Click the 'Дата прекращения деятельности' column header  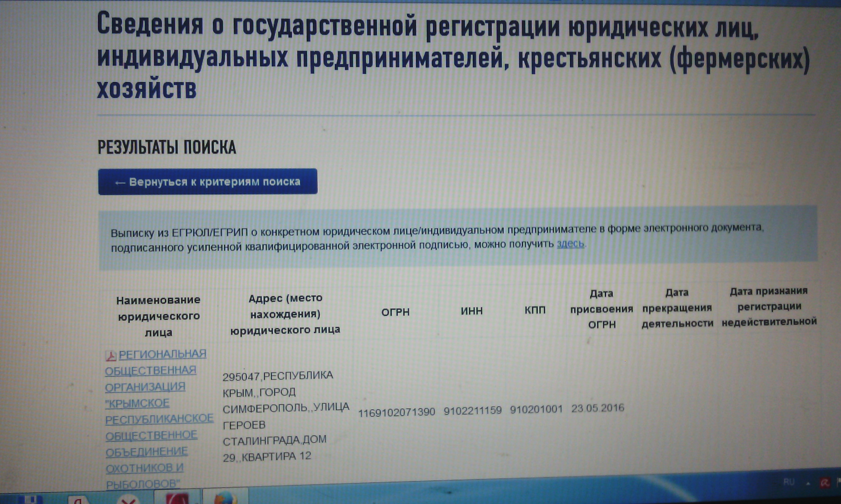tap(677, 308)
